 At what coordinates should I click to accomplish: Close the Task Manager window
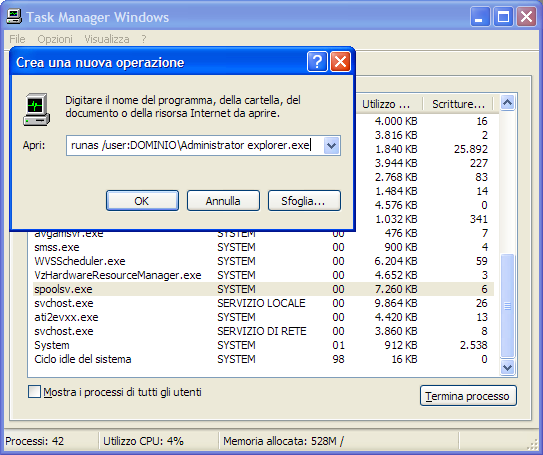tap(526, 17)
